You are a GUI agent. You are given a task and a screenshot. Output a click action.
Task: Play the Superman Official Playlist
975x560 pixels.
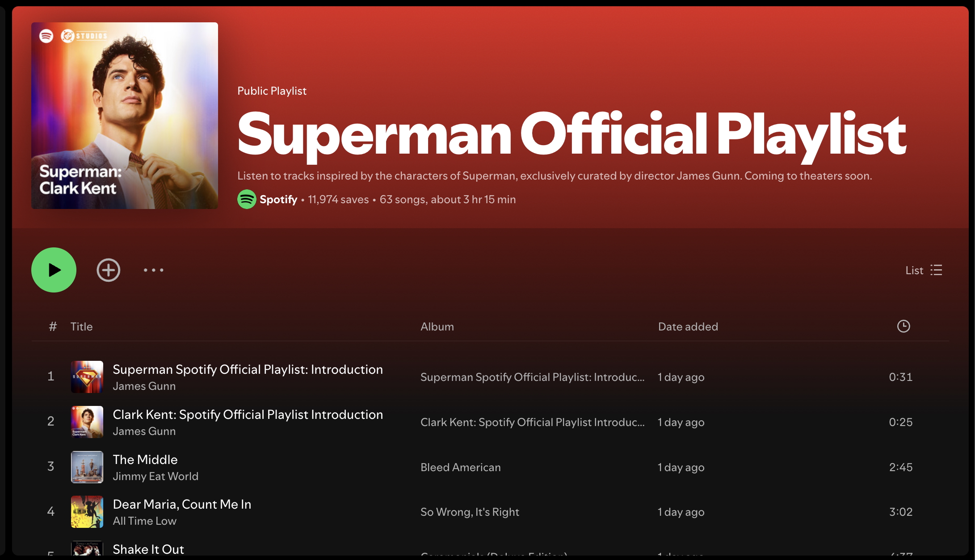[x=54, y=270]
